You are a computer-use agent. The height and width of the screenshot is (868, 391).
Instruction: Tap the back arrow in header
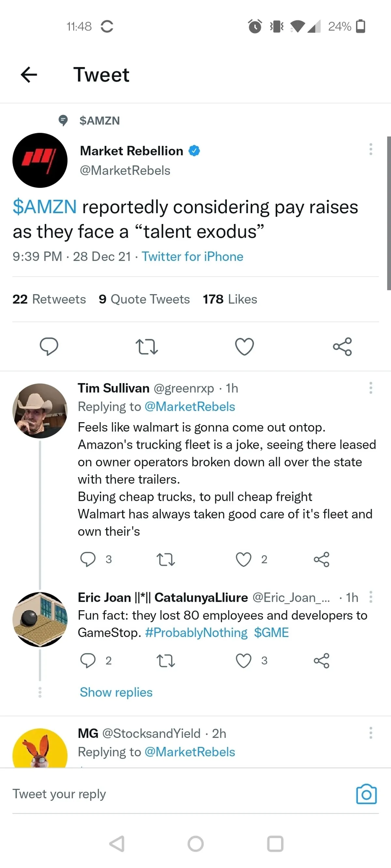[x=29, y=75]
